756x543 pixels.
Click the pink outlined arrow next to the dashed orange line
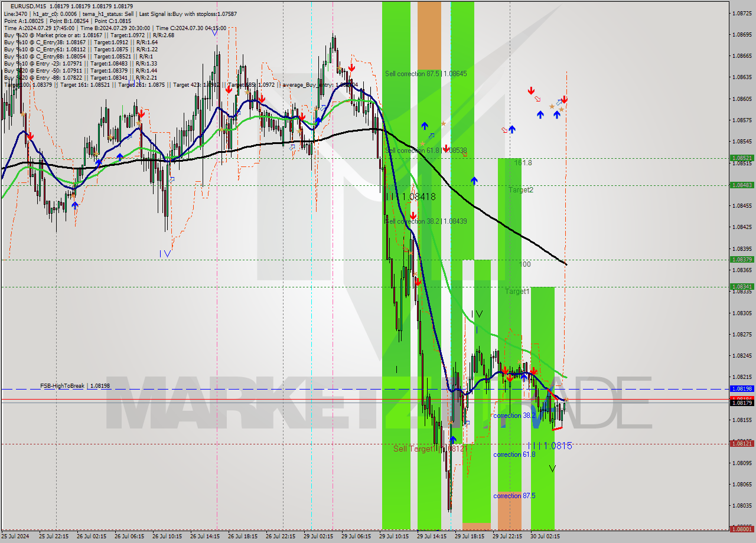point(537,99)
